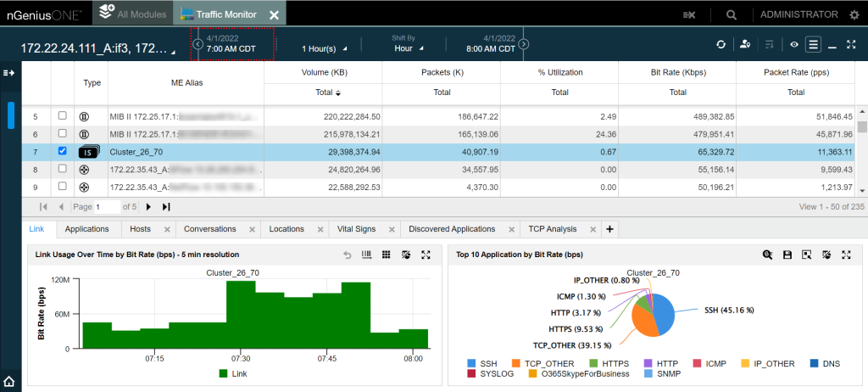
Task: Save the Top 10 Application chart
Action: tap(787, 255)
